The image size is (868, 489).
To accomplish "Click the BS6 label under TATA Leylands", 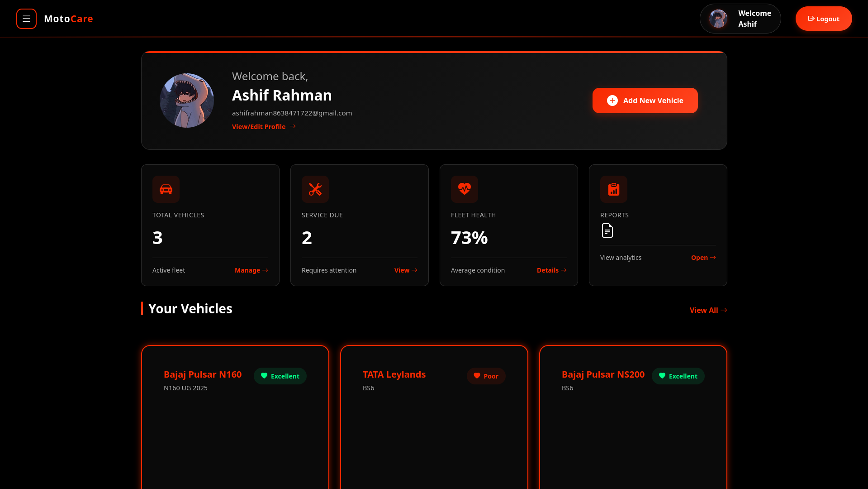I will (368, 388).
